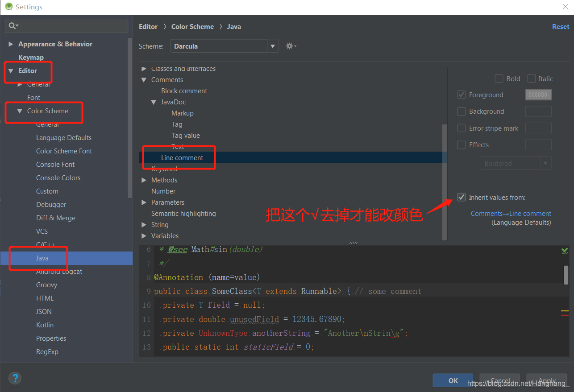Uncheck Inherit values from checkbox
The image size is (574, 392).
tap(462, 197)
